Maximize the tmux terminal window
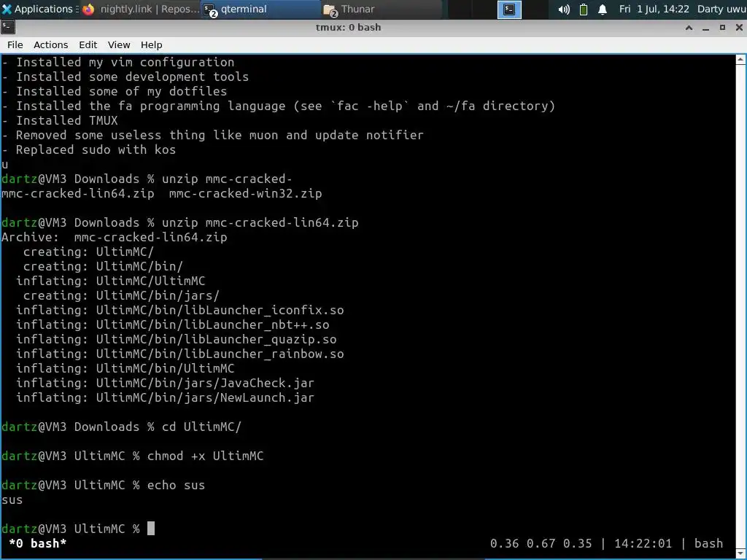Viewport: 747px width, 560px height. pos(722,28)
